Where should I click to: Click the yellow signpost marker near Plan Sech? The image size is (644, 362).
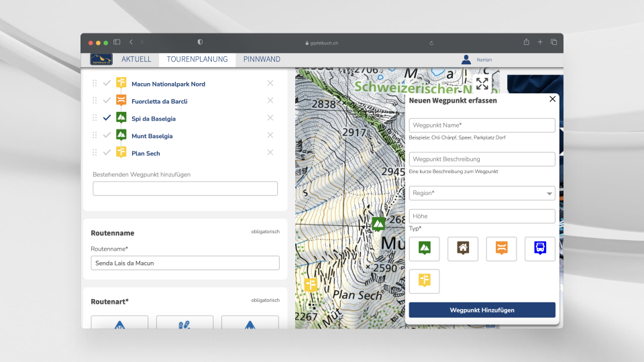[x=311, y=284]
